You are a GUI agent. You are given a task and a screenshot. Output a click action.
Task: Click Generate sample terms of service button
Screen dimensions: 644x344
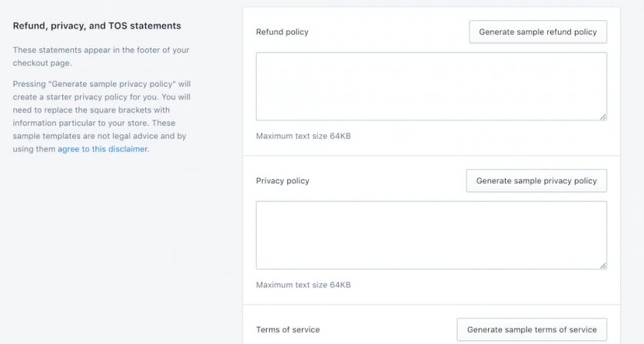[x=532, y=329]
